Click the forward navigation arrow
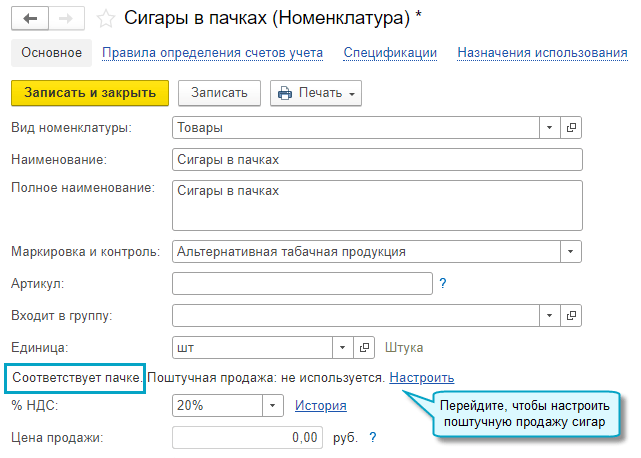 (64, 18)
